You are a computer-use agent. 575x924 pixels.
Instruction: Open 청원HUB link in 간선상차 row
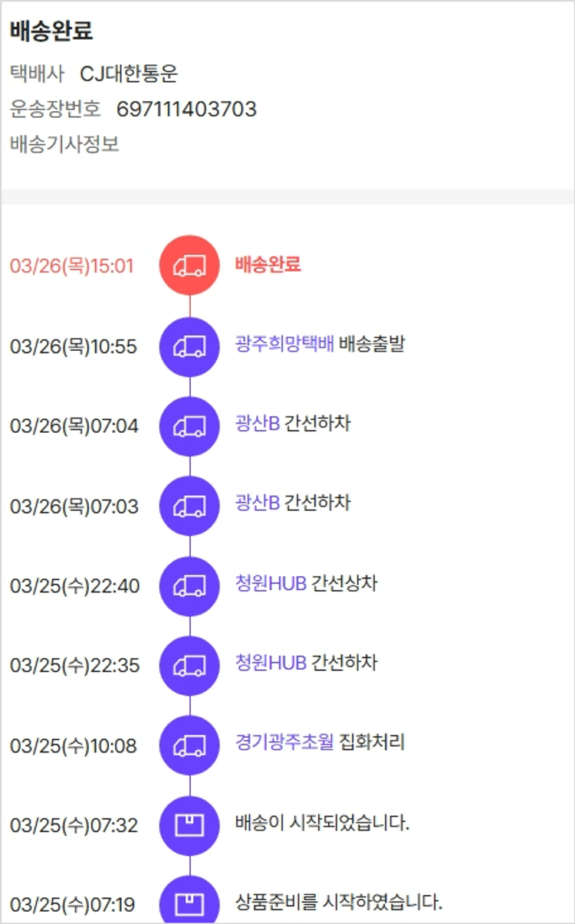(x=271, y=583)
